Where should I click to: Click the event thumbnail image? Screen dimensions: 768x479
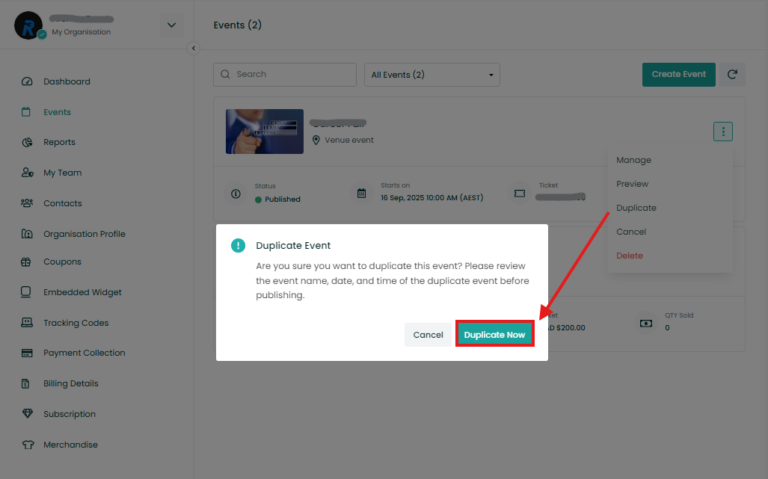click(264, 131)
